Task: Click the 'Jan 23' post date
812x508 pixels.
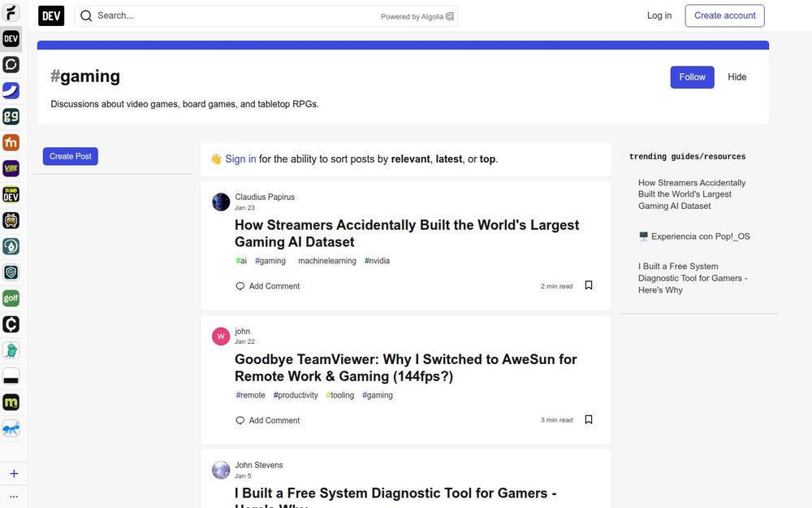Action: pyautogui.click(x=244, y=208)
